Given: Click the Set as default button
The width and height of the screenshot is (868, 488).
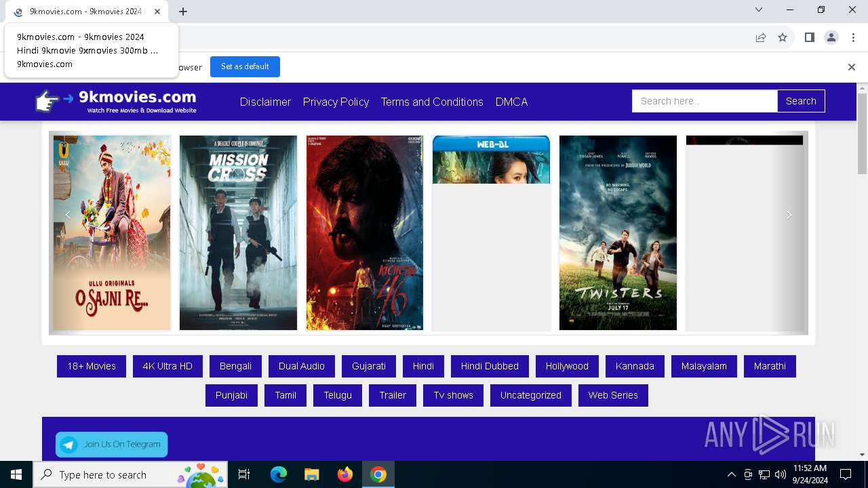Looking at the screenshot, I should 245,66.
